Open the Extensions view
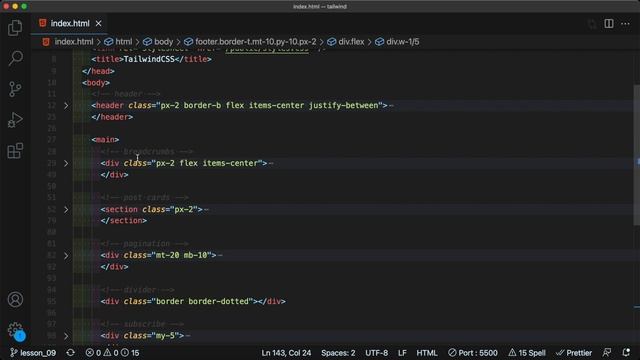This screenshot has height=360, width=640. click(15, 151)
